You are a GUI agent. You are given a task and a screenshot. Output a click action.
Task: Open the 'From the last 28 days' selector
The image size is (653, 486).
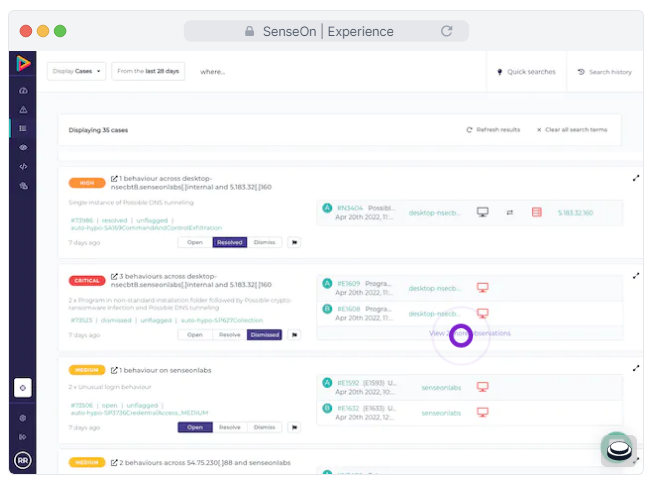(x=148, y=72)
